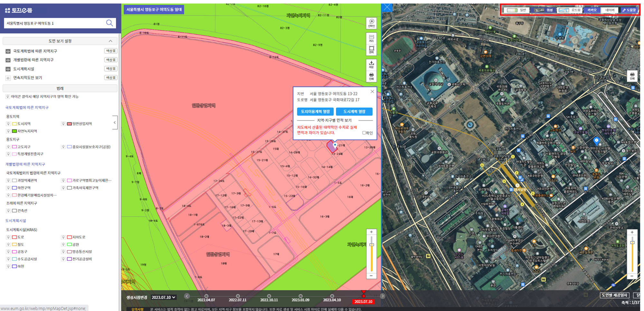Click pin icon next to 특정개발진흥지구
The width and height of the screenshot is (644, 311).
[x=8, y=154]
